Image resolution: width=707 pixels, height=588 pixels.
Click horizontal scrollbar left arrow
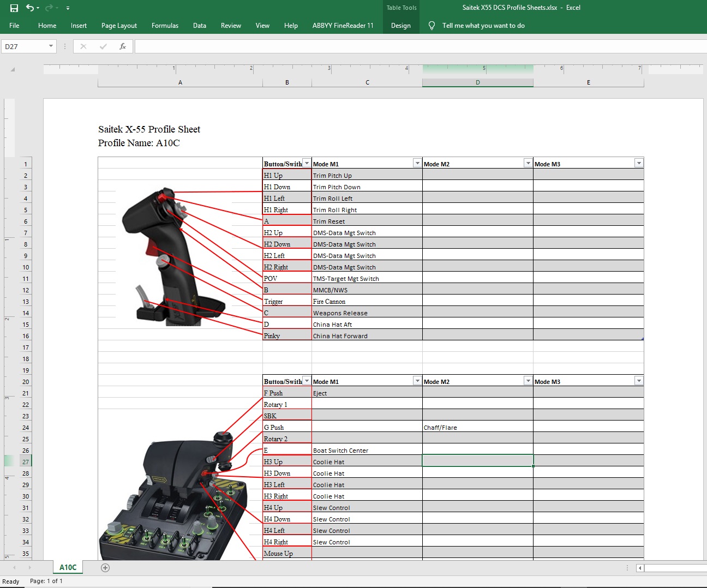tap(640, 568)
